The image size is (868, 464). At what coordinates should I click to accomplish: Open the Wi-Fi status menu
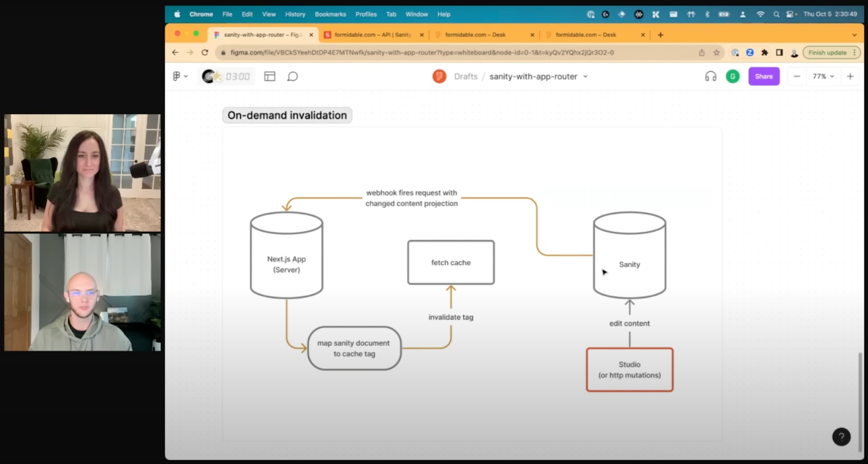tap(760, 14)
